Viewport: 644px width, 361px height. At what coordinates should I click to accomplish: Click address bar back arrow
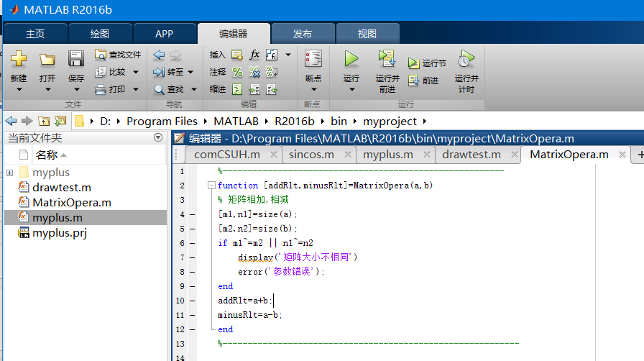tap(11, 121)
